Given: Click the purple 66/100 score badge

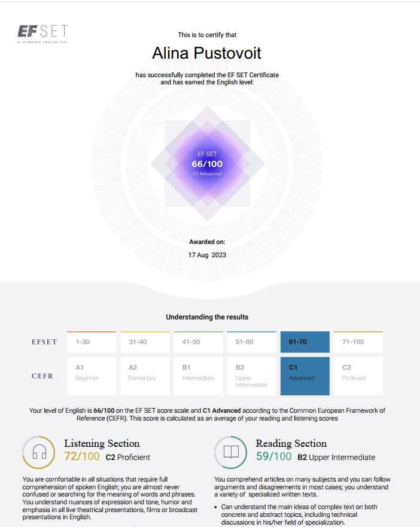Looking at the screenshot, I should point(207,164).
